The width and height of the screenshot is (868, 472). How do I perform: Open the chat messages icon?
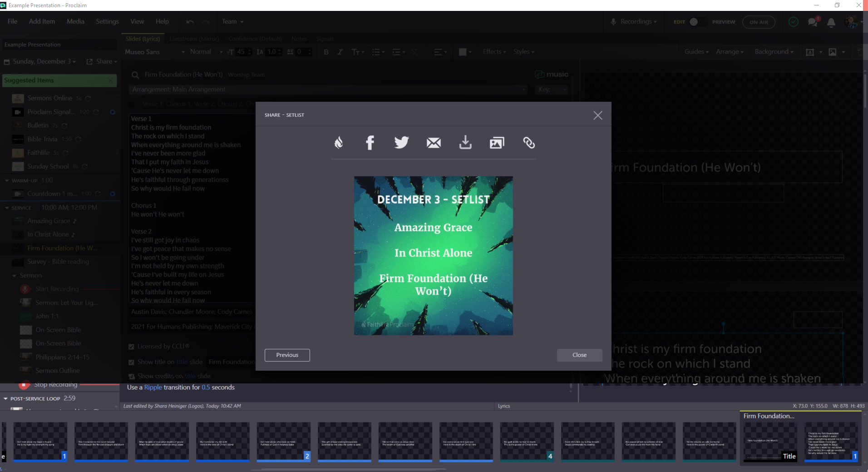click(x=813, y=22)
